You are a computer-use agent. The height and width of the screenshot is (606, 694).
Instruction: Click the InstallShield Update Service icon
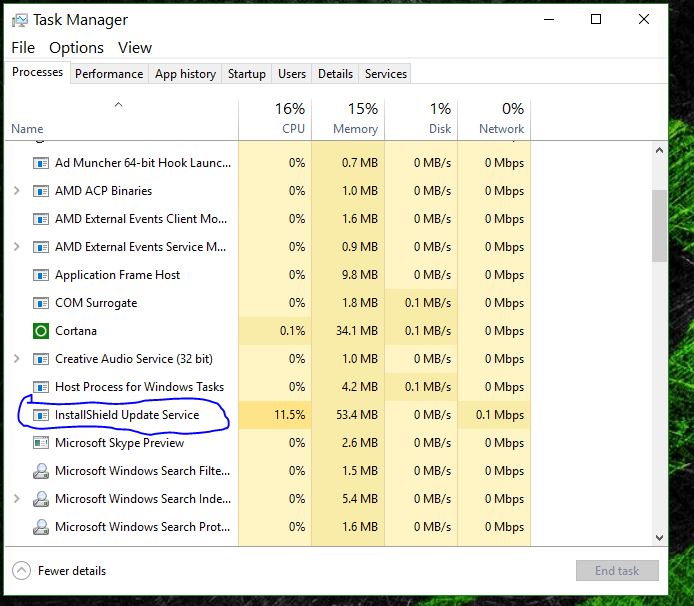pyautogui.click(x=41, y=415)
